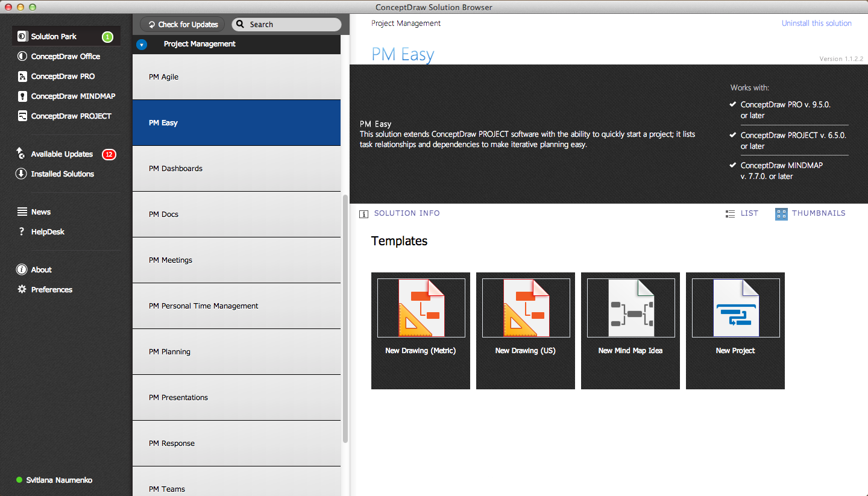This screenshot has width=868, height=496.
Task: Open the New Mind Map Idea template
Action: pyautogui.click(x=631, y=331)
